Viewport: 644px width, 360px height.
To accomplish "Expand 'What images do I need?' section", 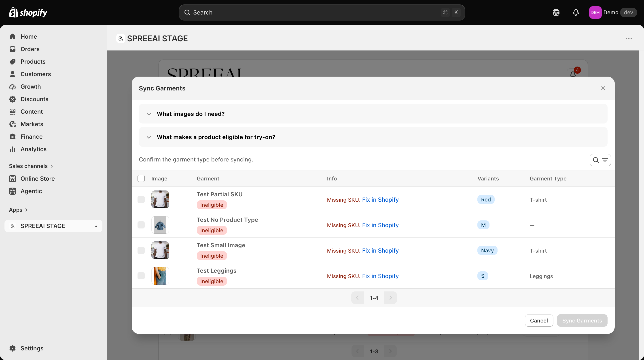I will pyautogui.click(x=373, y=114).
